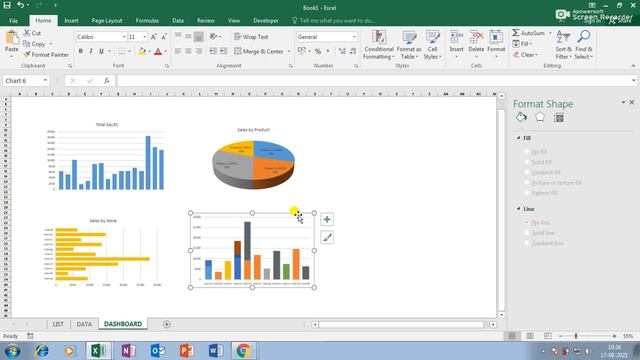640x360 pixels.
Task: Click the Chart Styles brush button
Action: 327,238
